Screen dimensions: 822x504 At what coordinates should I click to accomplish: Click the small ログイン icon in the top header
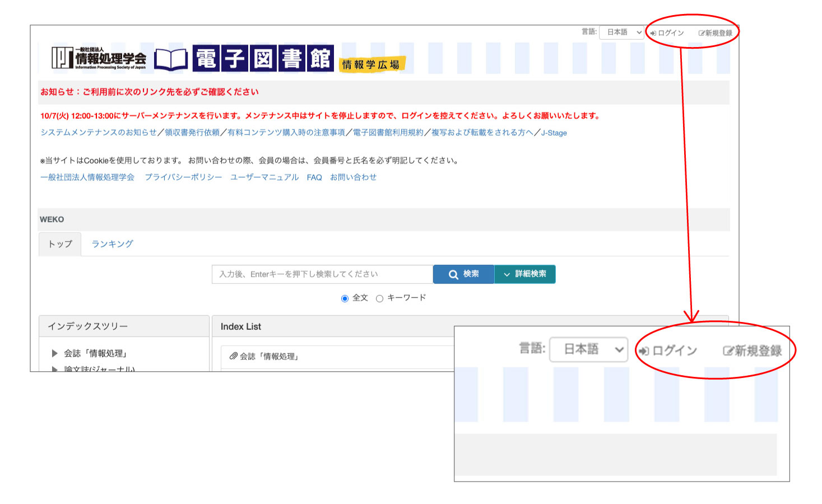[x=653, y=33]
